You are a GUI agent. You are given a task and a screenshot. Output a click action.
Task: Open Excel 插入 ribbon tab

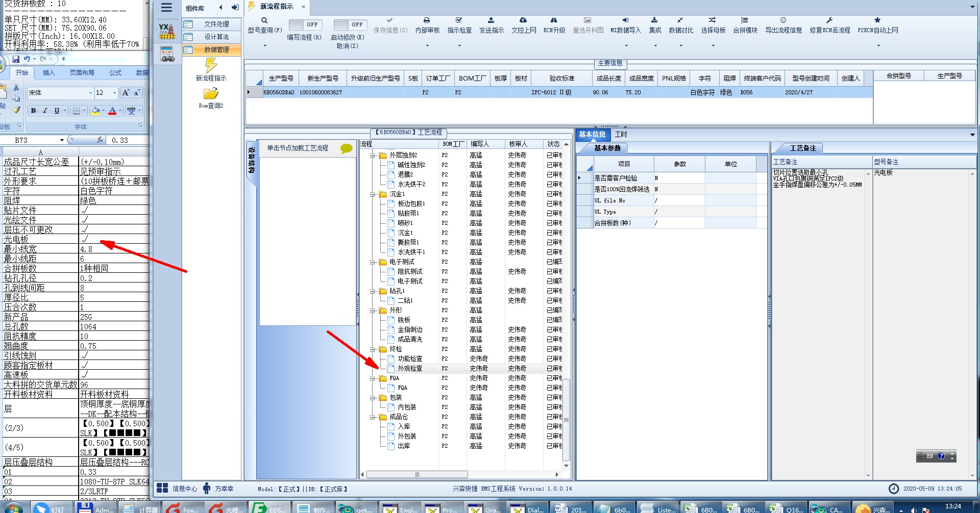coord(48,73)
